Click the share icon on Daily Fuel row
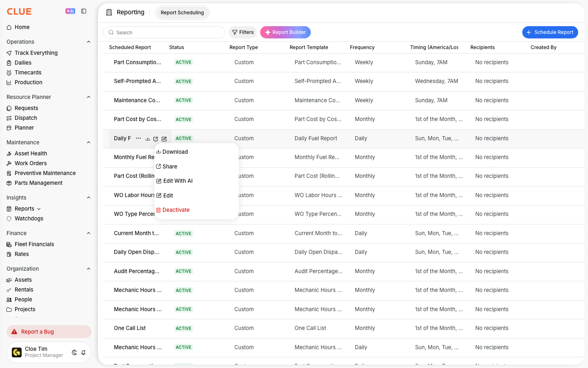The image size is (588, 368). pos(156,139)
